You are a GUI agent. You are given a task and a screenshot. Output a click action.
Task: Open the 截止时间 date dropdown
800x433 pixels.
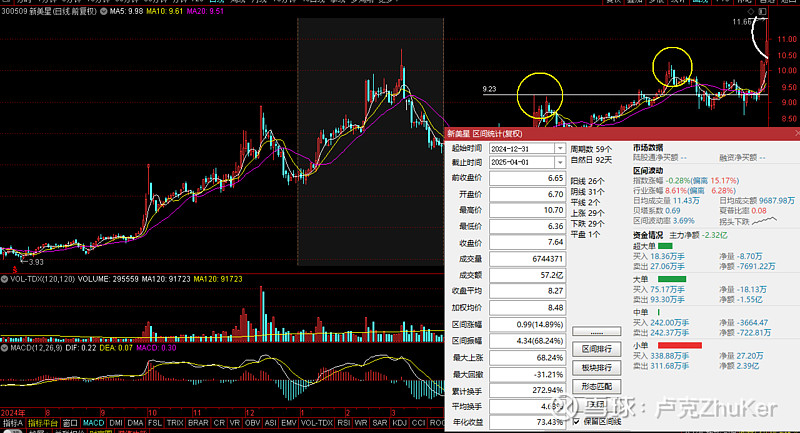560,162
